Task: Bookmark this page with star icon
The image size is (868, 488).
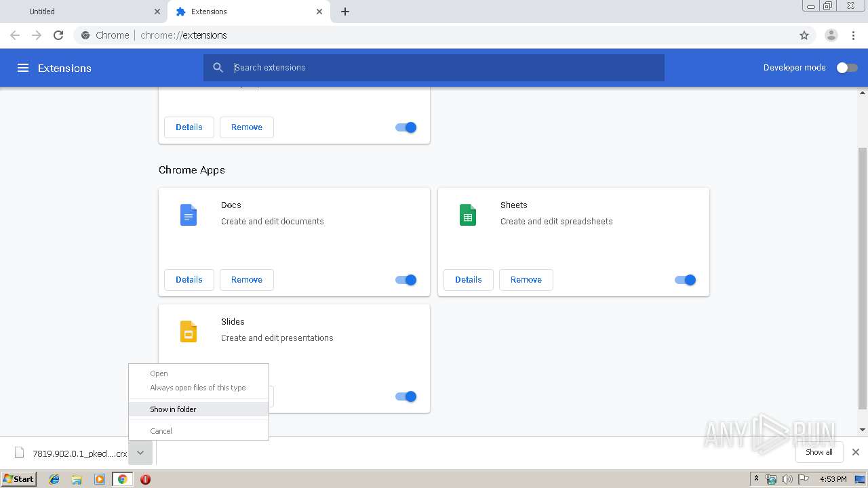Action: click(x=804, y=35)
